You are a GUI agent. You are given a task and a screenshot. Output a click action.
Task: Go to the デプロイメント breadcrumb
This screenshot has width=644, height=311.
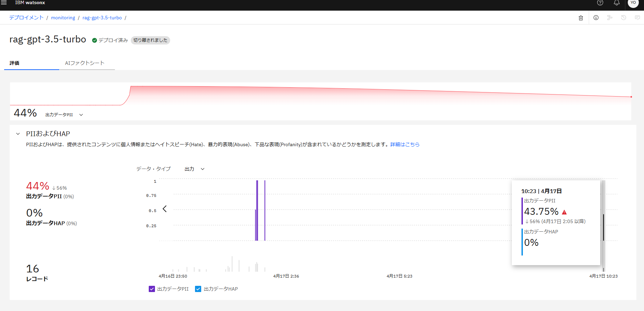click(x=26, y=18)
